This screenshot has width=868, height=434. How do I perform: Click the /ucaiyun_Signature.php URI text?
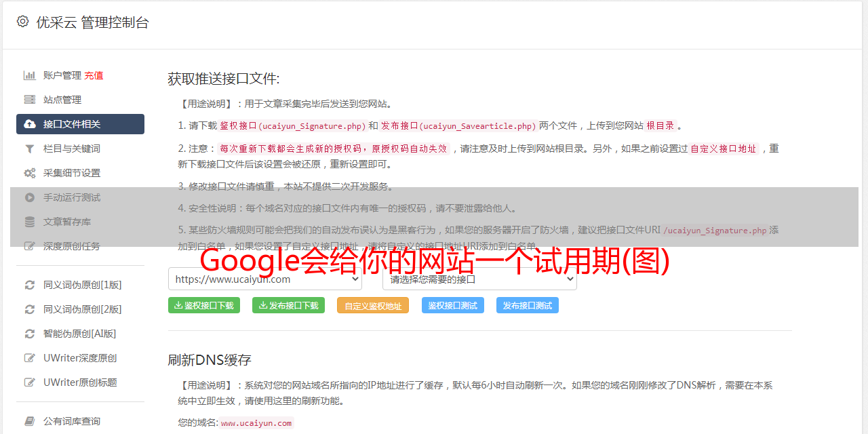coord(715,231)
